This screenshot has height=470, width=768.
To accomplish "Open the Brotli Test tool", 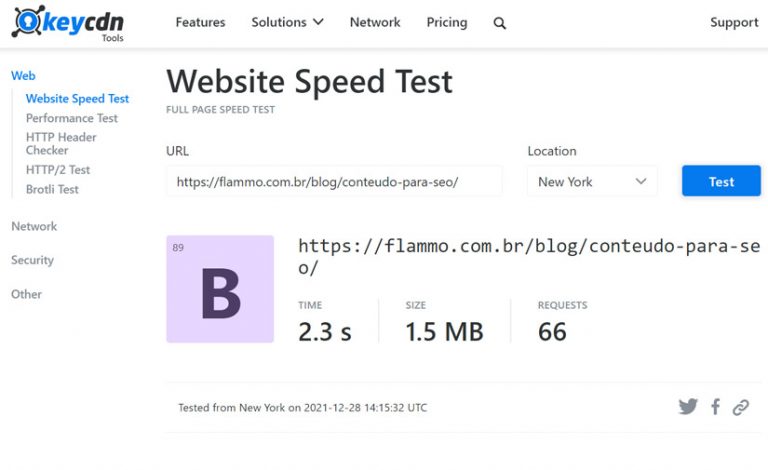I will [x=52, y=189].
